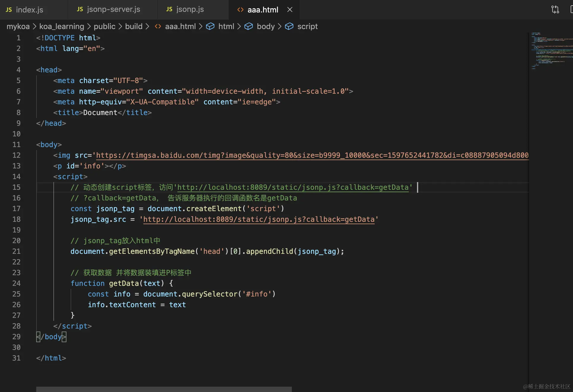Open the koa_learning breadcrumb segment

click(62, 26)
